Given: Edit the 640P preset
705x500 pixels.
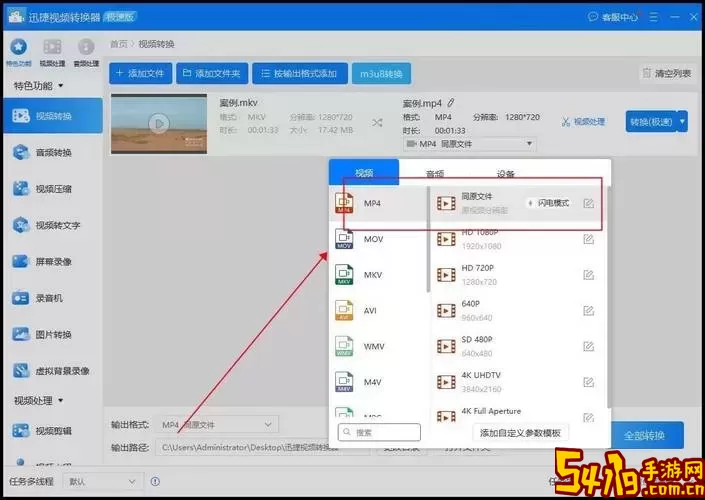Looking at the screenshot, I should 589,311.
